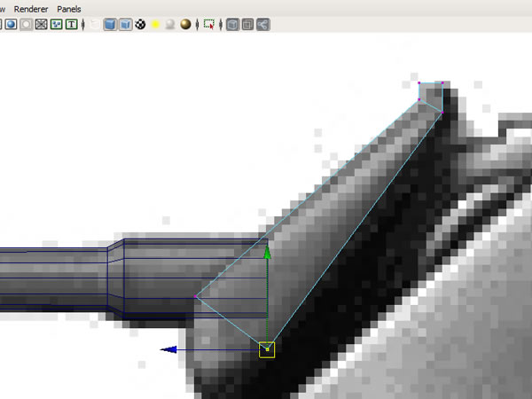The width and height of the screenshot is (532, 399).
Task: Toggle the field chart crossed-grid icon
Action: (41, 25)
